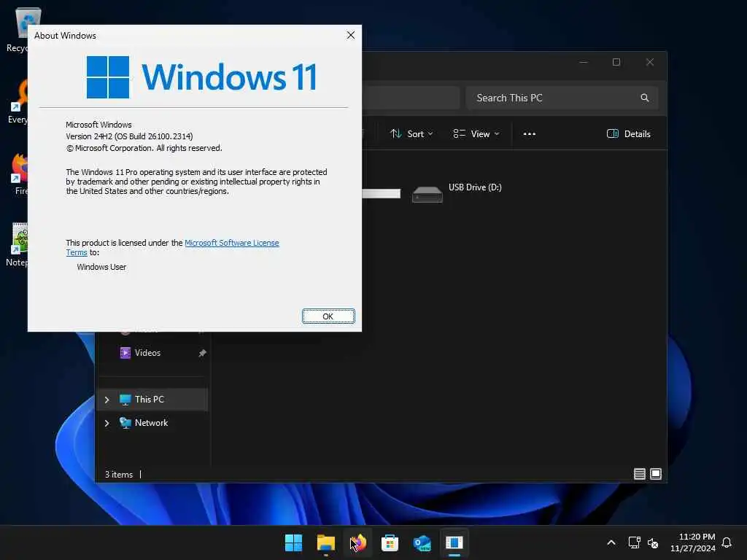Screen dimensions: 747x560
Task: Click OK in About Windows dialog
Action: (x=328, y=316)
